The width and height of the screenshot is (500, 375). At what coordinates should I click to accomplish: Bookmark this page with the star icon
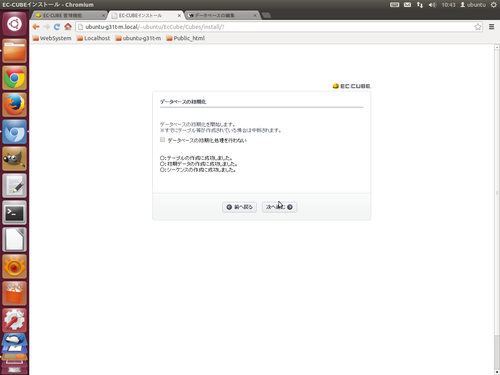tap(478, 27)
